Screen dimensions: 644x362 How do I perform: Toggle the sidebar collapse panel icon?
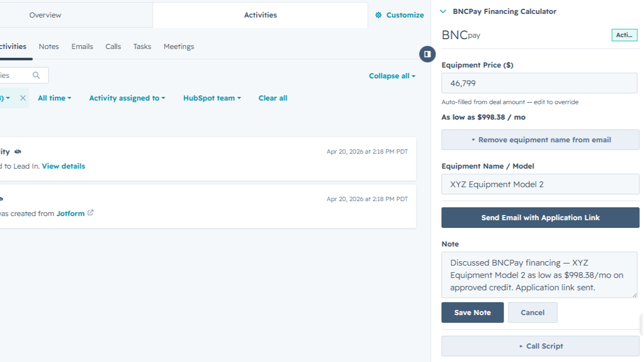(427, 54)
